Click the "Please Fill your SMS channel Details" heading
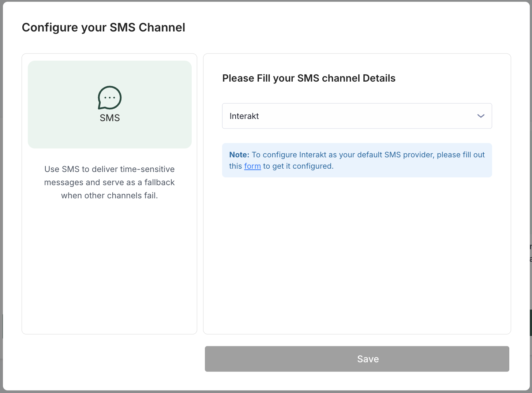 coord(309,78)
